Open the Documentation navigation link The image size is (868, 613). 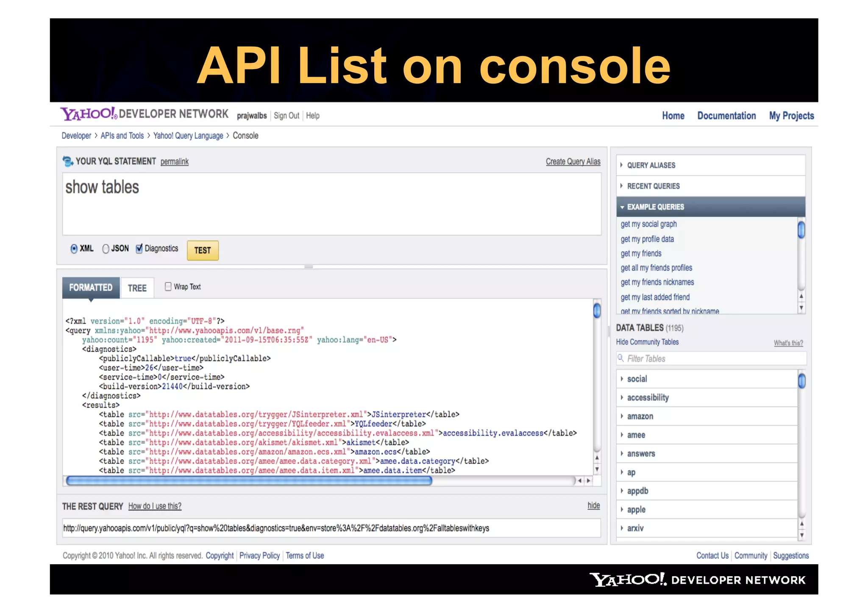tap(726, 116)
